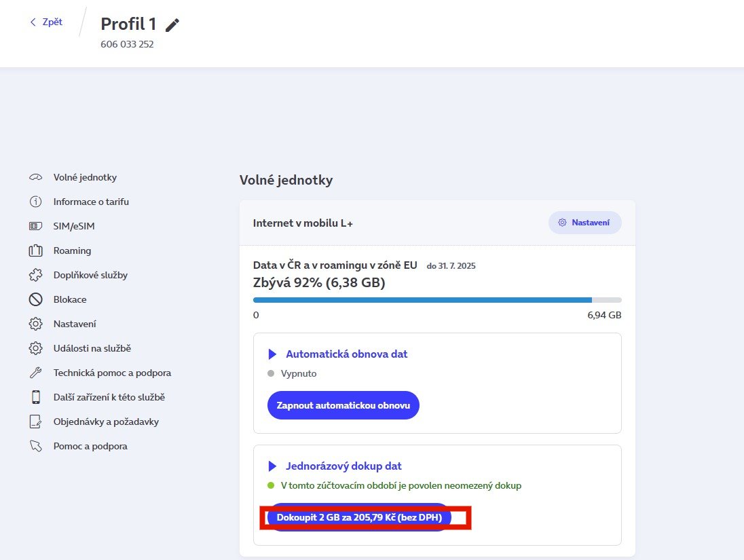The image size is (744, 560).
Task: Click the Dokoupit 2 GB button
Action: 360,517
